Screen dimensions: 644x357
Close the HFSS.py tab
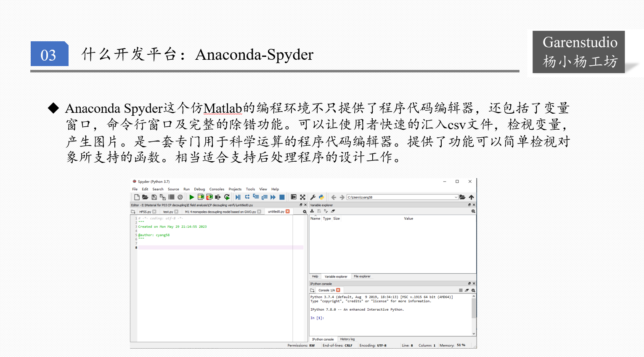pyautogui.click(x=154, y=212)
